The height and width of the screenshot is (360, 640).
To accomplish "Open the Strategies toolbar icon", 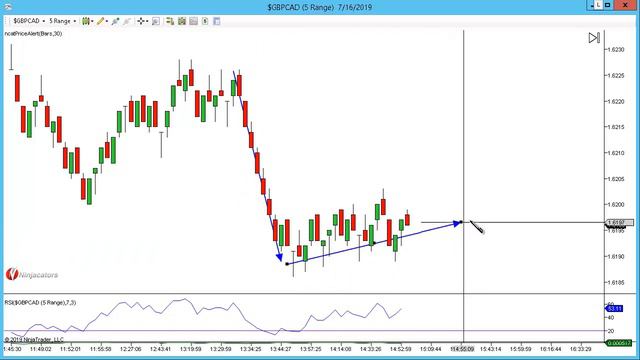I will [x=205, y=21].
